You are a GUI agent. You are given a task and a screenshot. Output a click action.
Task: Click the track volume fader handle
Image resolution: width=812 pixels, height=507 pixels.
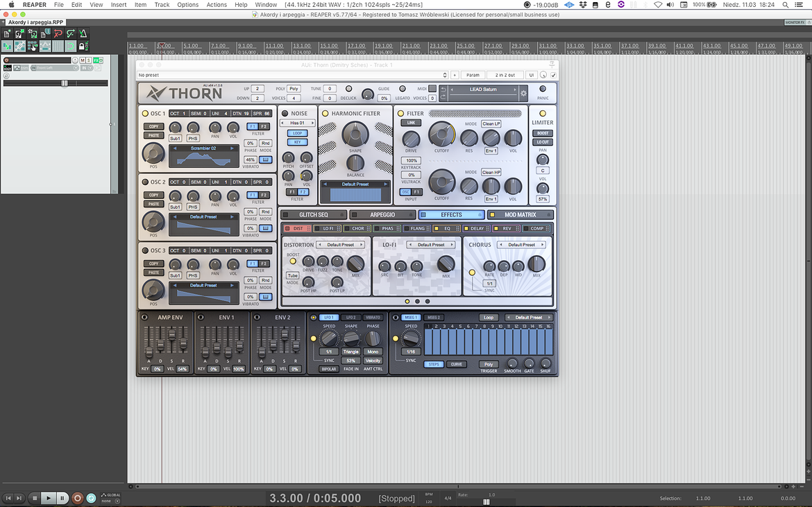click(x=65, y=83)
